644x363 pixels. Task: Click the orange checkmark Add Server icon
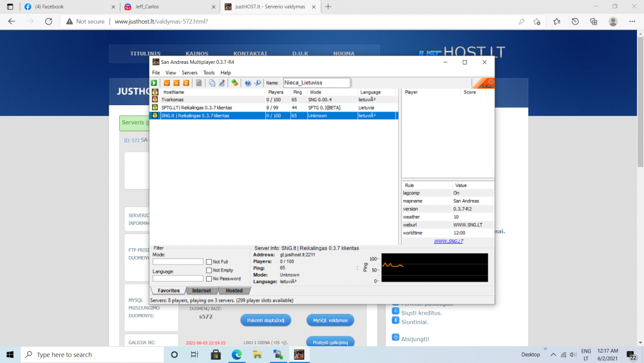click(167, 83)
